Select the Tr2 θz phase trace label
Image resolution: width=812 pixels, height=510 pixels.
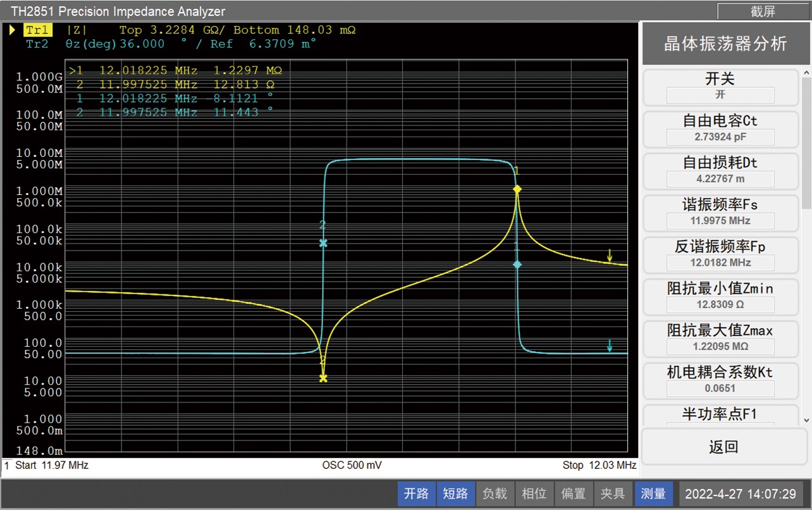(37, 44)
